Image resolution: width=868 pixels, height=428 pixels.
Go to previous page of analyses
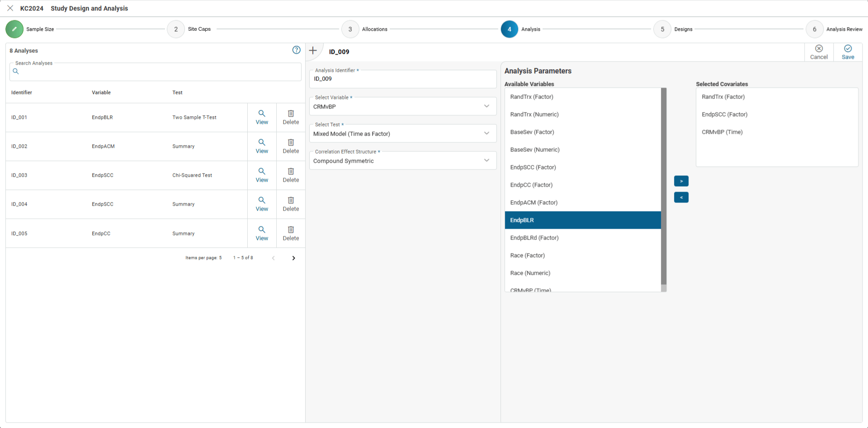[273, 258]
